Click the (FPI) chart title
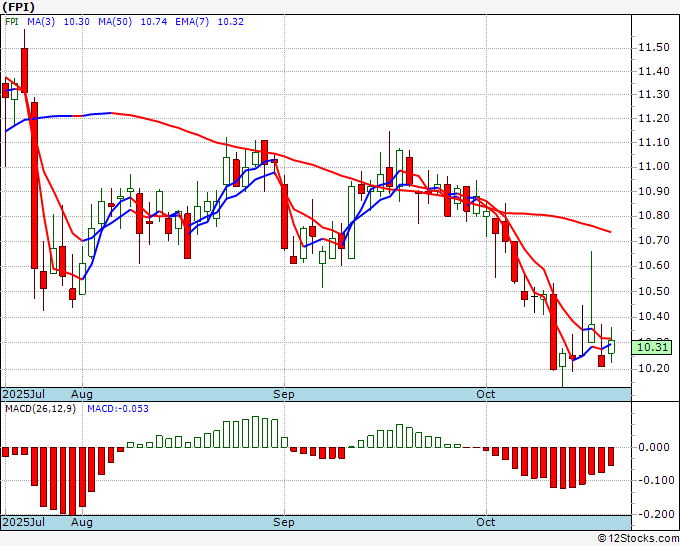680x546 pixels. pyautogui.click(x=19, y=7)
